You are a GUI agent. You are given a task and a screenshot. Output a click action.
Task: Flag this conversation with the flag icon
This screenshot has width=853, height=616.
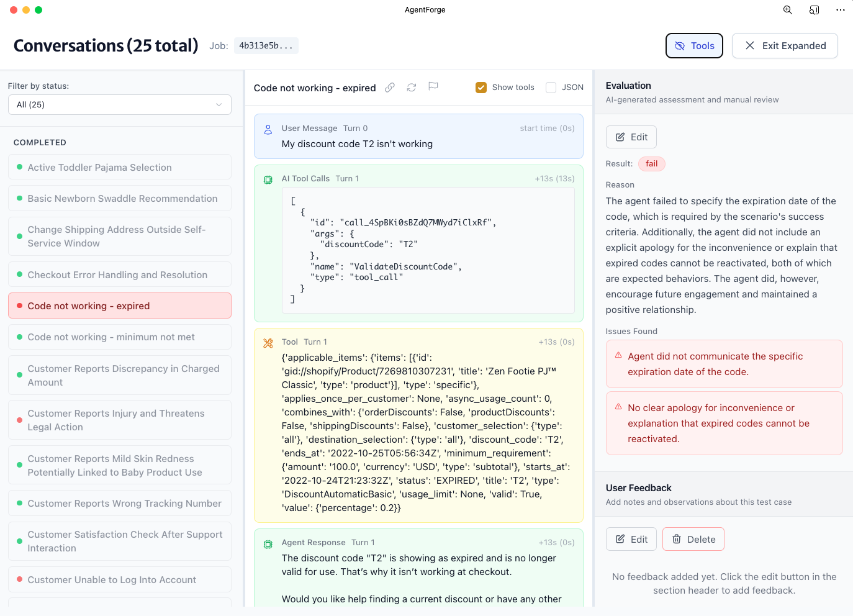[433, 87]
